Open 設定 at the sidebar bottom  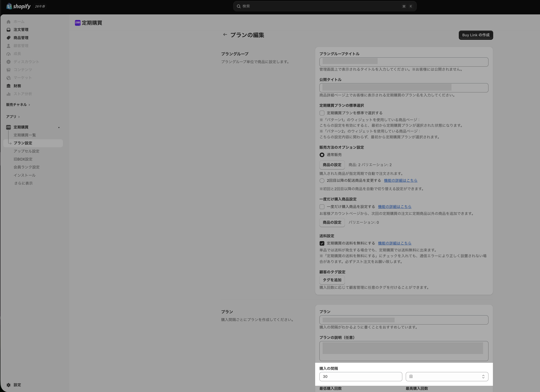pyautogui.click(x=17, y=385)
